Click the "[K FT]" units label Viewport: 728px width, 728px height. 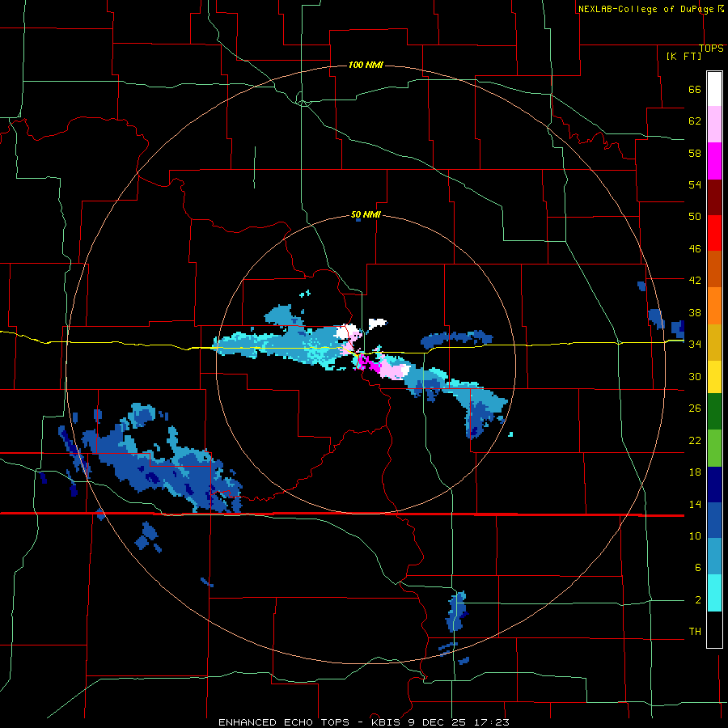point(684,56)
